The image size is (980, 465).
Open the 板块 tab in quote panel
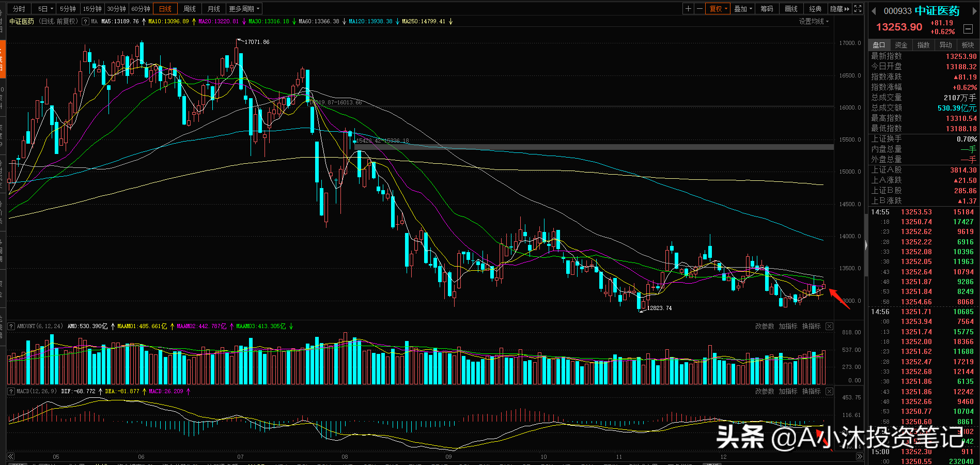click(968, 45)
